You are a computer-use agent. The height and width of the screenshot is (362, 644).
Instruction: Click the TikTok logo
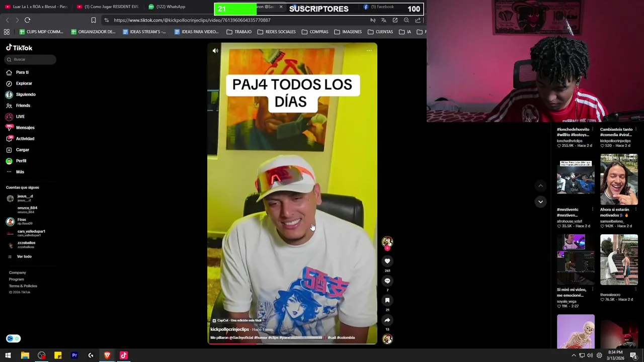coord(19,48)
